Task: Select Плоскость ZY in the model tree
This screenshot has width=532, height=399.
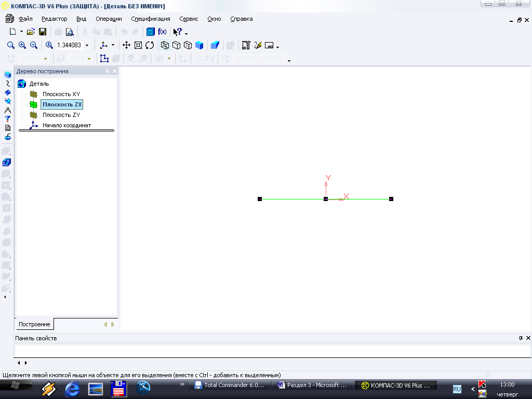Action: click(61, 115)
